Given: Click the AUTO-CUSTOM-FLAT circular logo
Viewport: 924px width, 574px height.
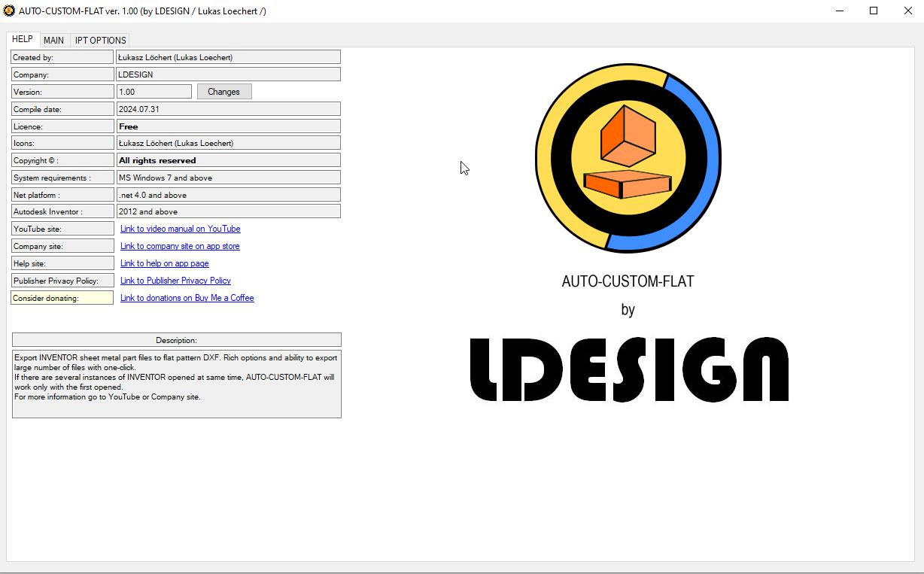Looking at the screenshot, I should coord(628,158).
